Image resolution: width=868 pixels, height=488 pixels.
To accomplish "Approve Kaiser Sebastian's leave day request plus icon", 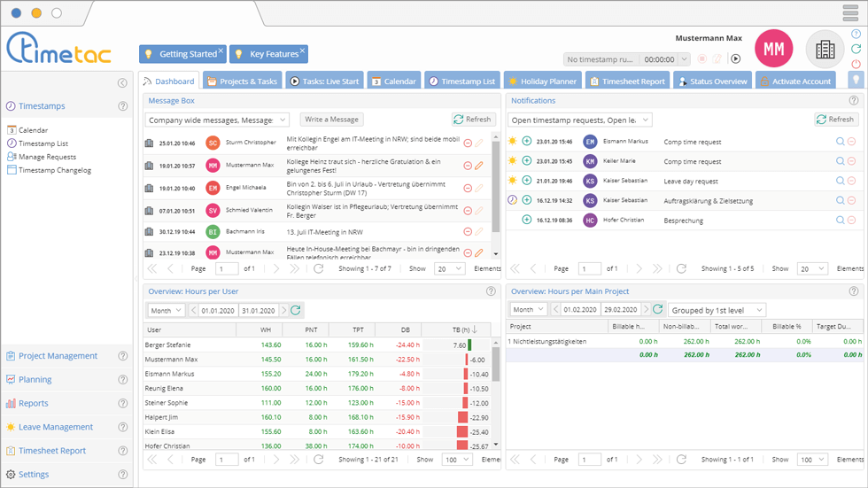I will click(527, 181).
